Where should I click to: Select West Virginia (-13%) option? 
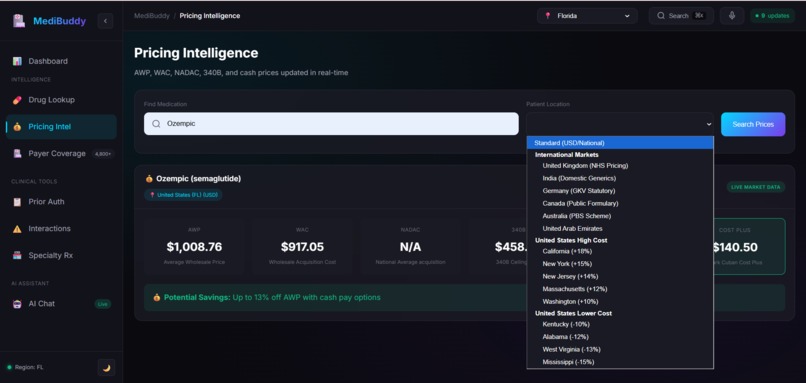coord(620,350)
